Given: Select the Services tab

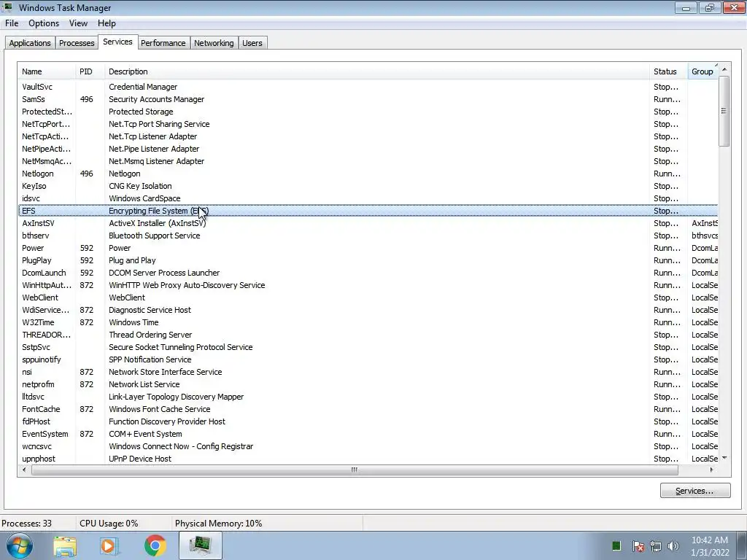Looking at the screenshot, I should pyautogui.click(x=117, y=42).
